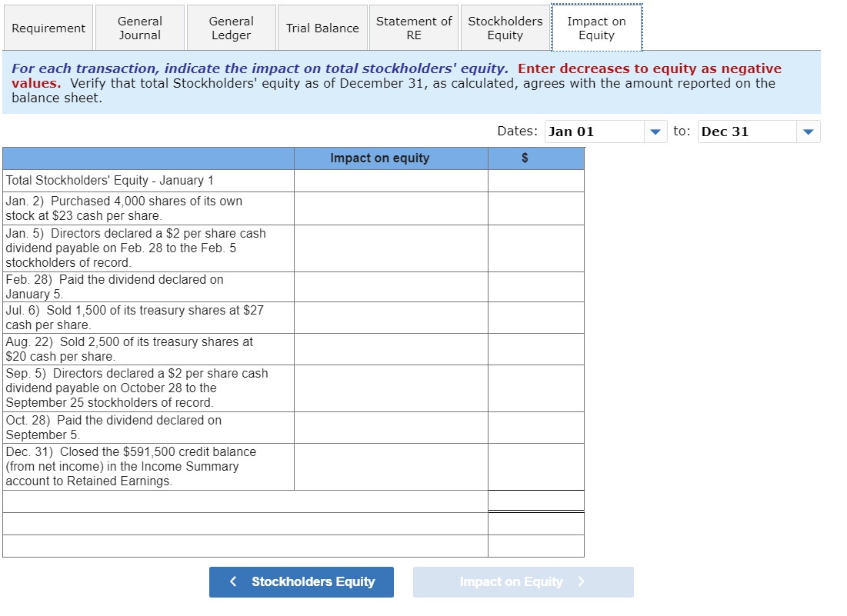Screen dimensions: 847x616
Task: Click the 'Oct. 28) Paid the dividend' row label
Action: 113,428
